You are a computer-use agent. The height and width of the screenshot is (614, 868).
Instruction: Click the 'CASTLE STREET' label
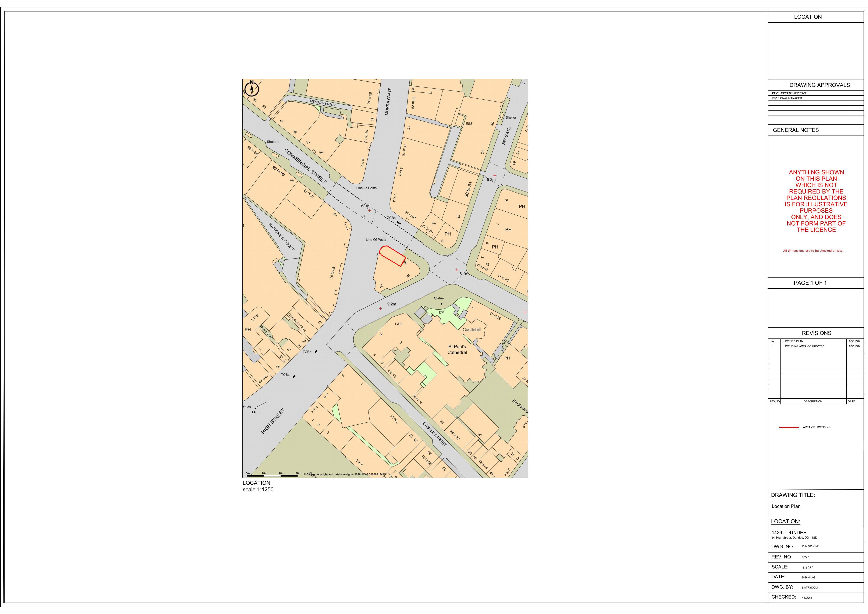tap(435, 434)
